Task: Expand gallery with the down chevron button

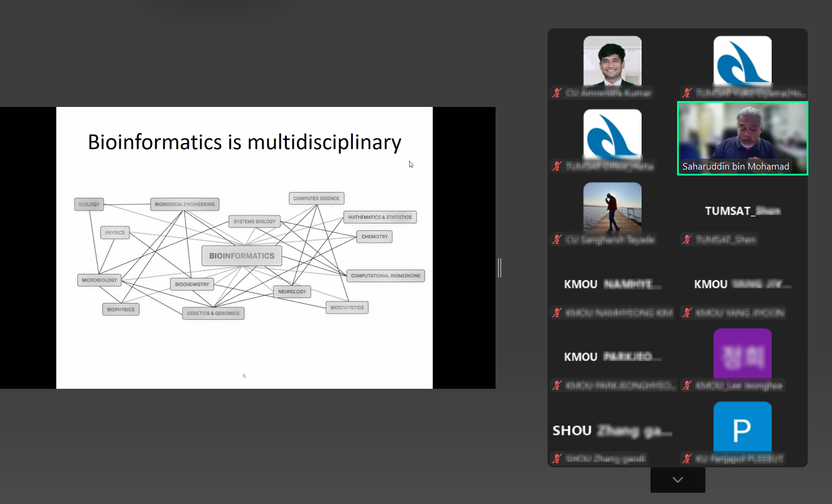Action: (678, 480)
